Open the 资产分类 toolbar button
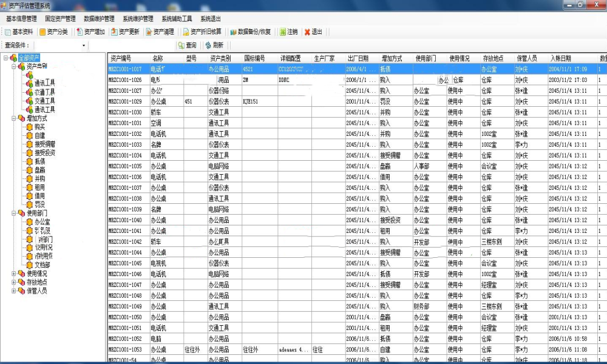 pyautogui.click(x=53, y=32)
